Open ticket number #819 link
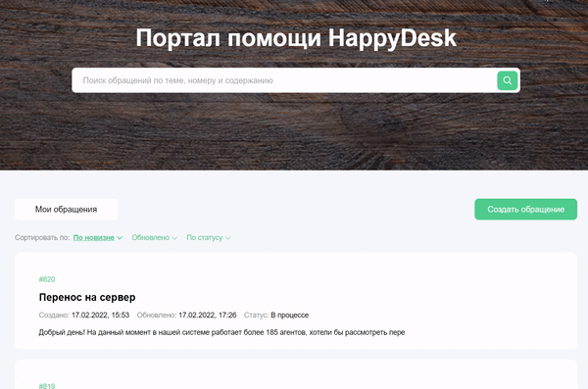Image resolution: width=588 pixels, height=389 pixels. pos(47,386)
